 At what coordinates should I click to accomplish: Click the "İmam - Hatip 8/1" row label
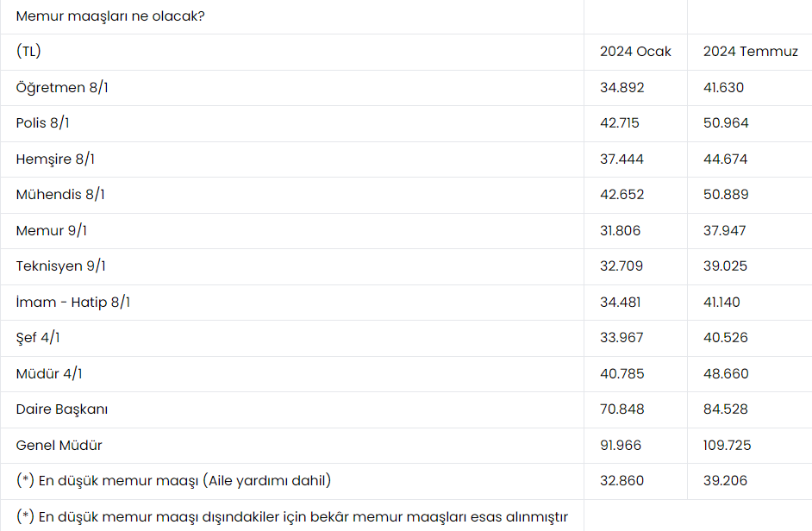pos(73,303)
